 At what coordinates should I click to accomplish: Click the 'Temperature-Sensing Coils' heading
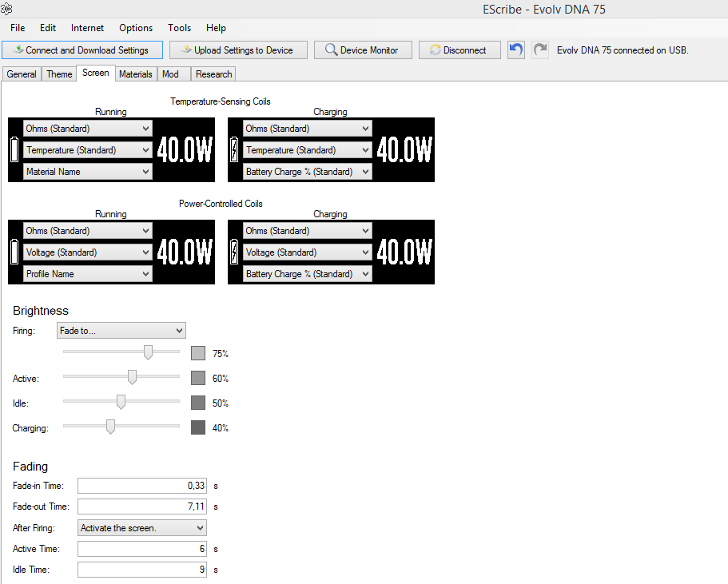pyautogui.click(x=221, y=101)
